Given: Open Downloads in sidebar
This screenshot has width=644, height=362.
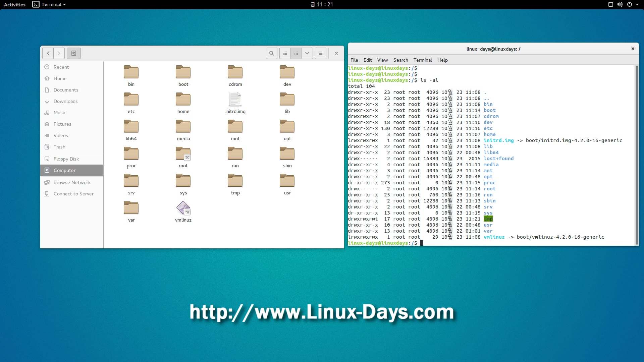Looking at the screenshot, I should (72, 101).
